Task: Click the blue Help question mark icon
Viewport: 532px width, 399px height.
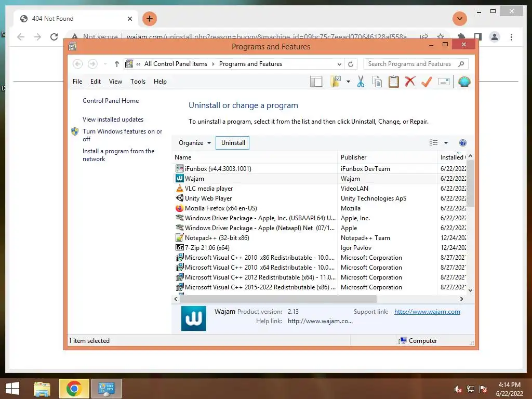Action: coord(462,143)
